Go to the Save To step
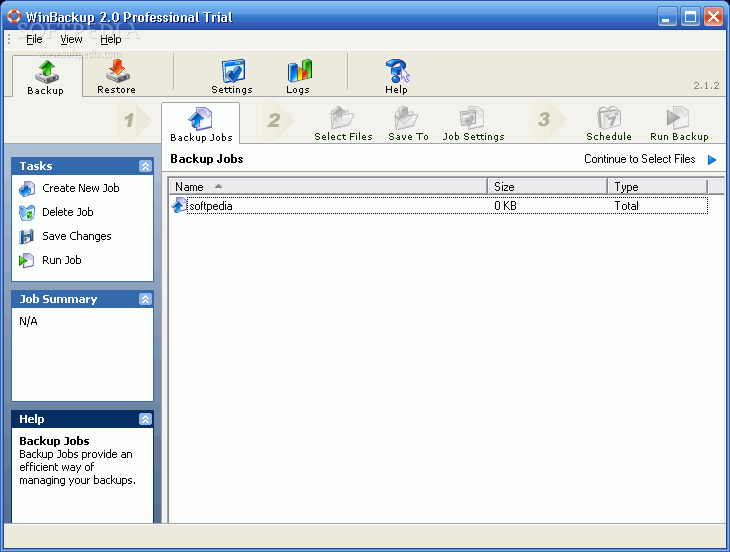Image resolution: width=730 pixels, height=552 pixels. [408, 124]
